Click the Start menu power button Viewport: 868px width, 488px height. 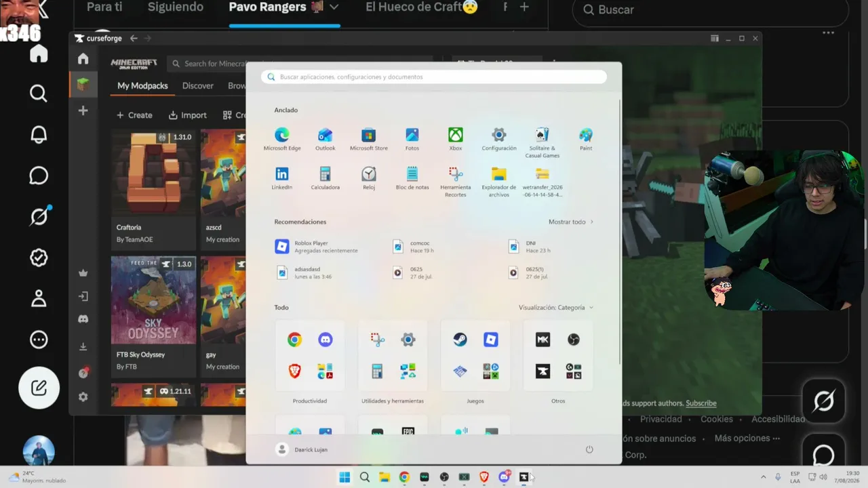(x=589, y=449)
